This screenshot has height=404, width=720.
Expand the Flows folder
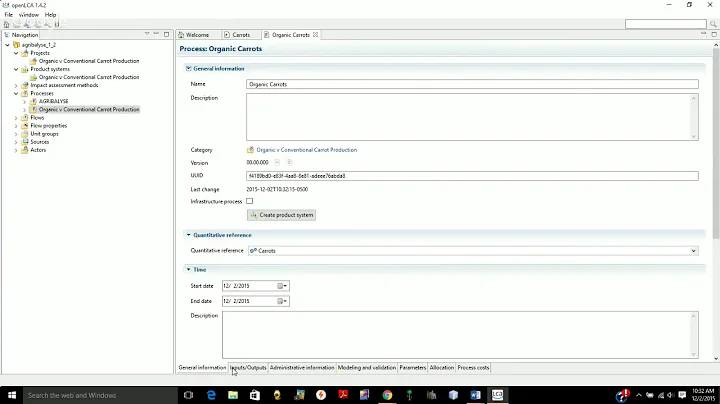16,118
